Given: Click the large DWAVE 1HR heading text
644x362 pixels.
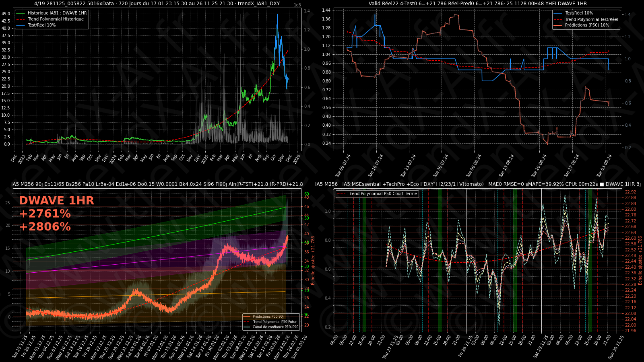Looking at the screenshot, I should 56,201.
